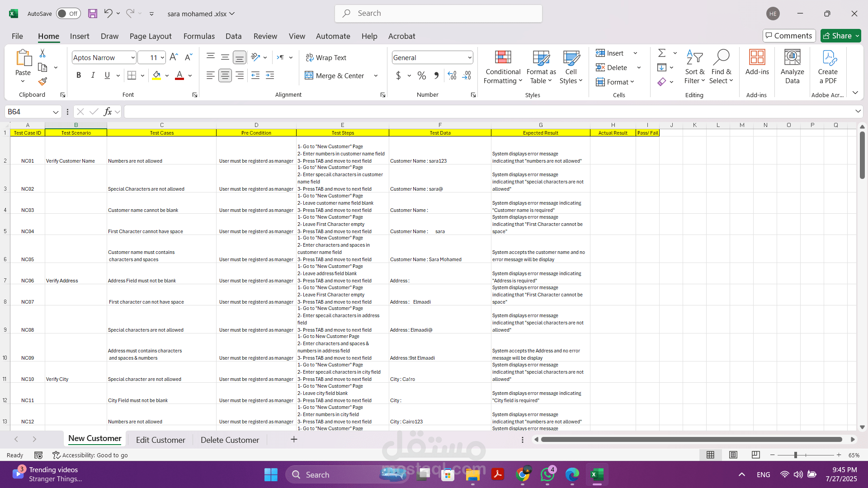This screenshot has height=488, width=868.
Task: Toggle Wrap Text option
Action: point(326,57)
